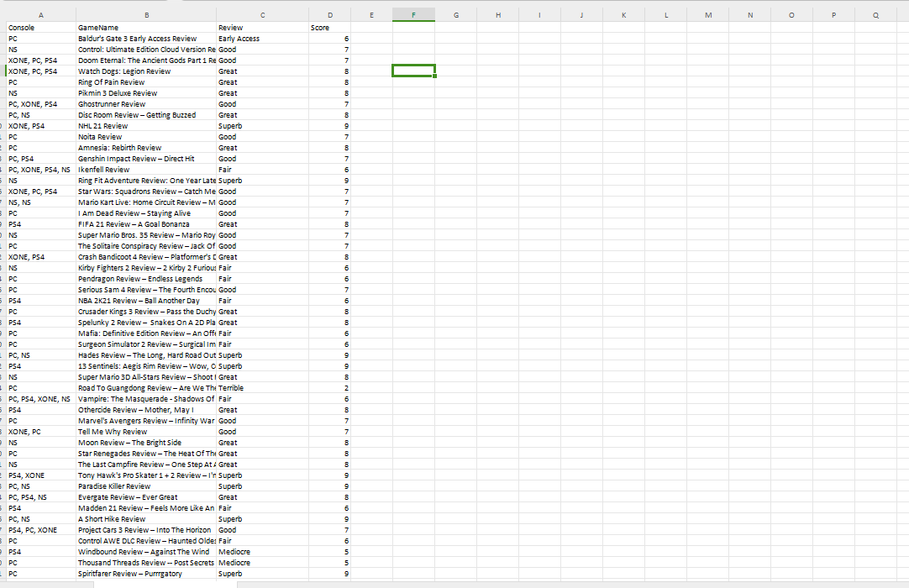909x588 pixels.
Task: Select Hades Review – The Long, Hard Road cell
Action: 146,355
